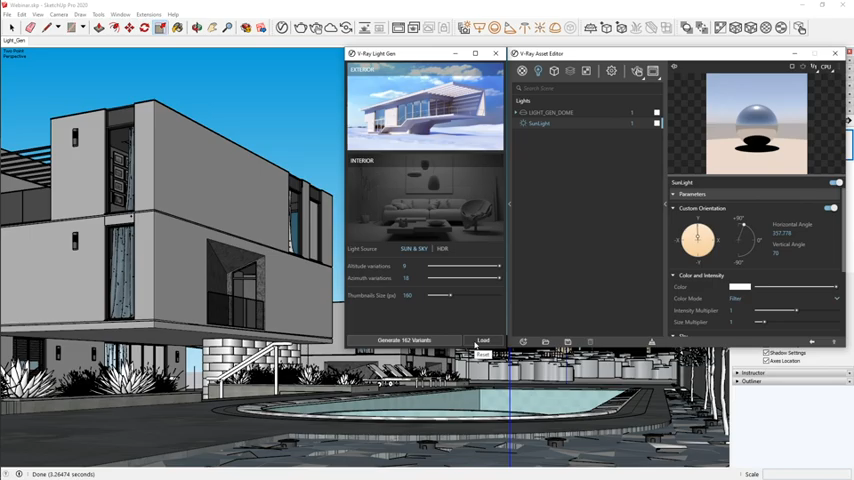
Task: Add a V-Ray plane light
Action: 479,27
